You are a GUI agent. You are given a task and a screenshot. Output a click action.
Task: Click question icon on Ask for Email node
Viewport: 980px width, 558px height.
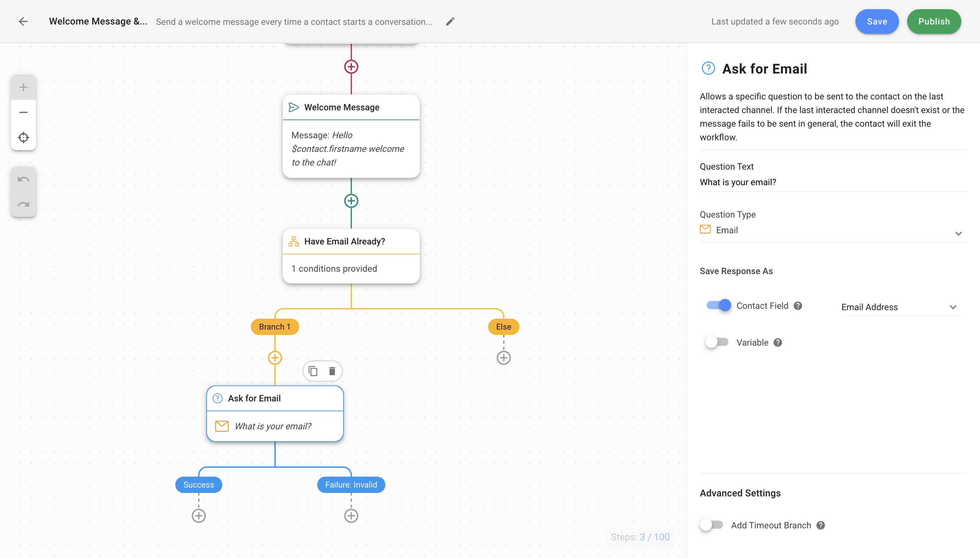click(217, 399)
